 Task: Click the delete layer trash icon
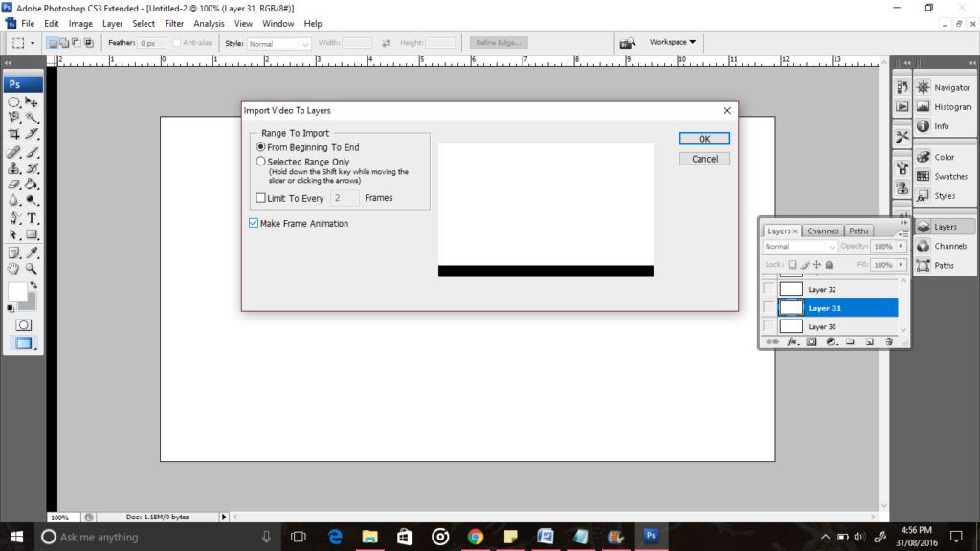889,342
